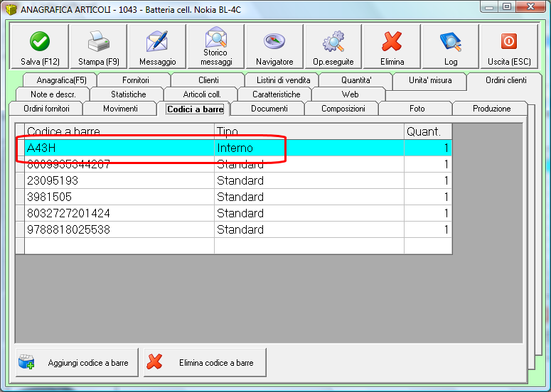This screenshot has width=551, height=392.
Task: Click the row selector of 23095193 row
Action: pyautogui.click(x=20, y=180)
